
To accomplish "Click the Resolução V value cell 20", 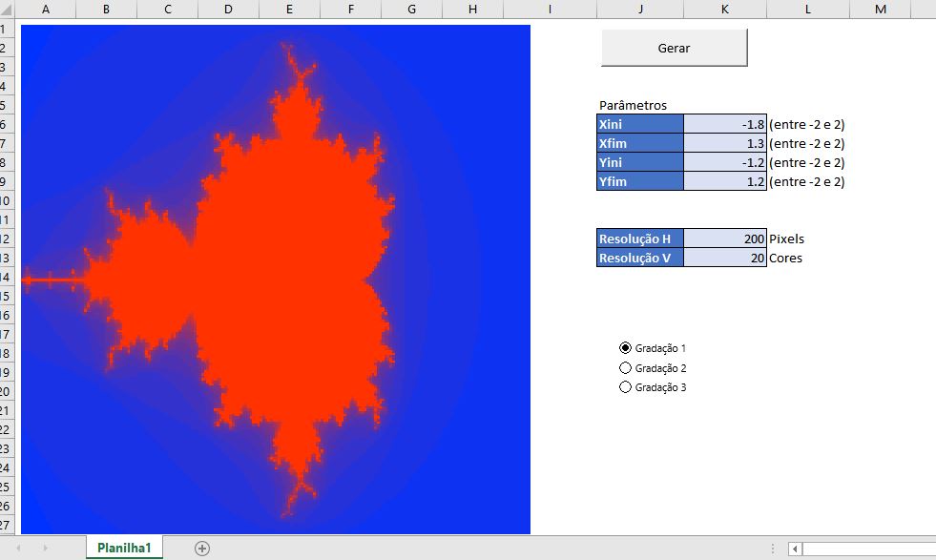I will tap(724, 258).
